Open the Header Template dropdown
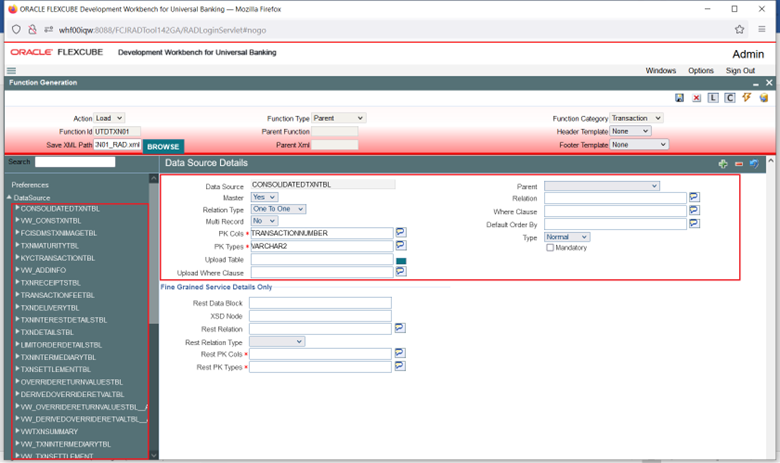This screenshot has width=780, height=463. [x=631, y=131]
